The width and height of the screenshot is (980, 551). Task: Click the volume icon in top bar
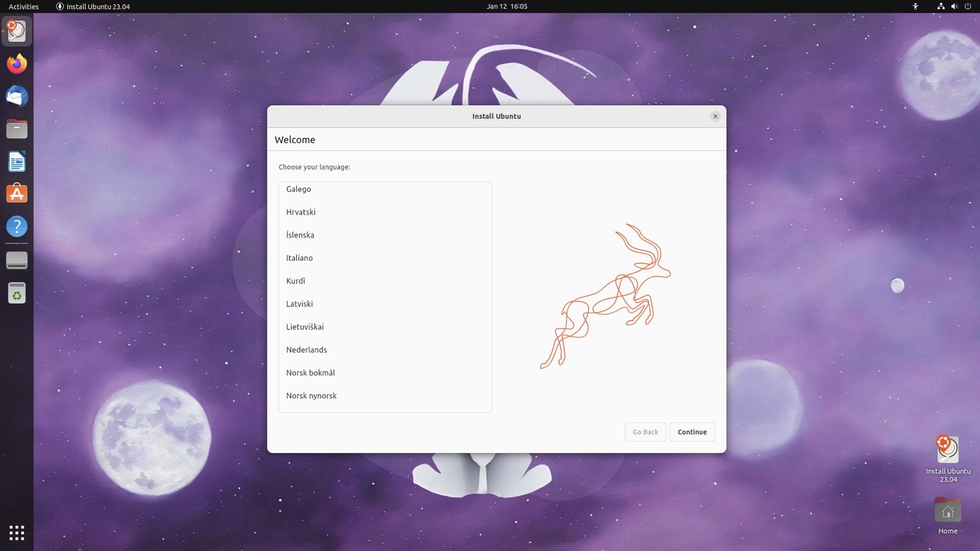point(954,7)
